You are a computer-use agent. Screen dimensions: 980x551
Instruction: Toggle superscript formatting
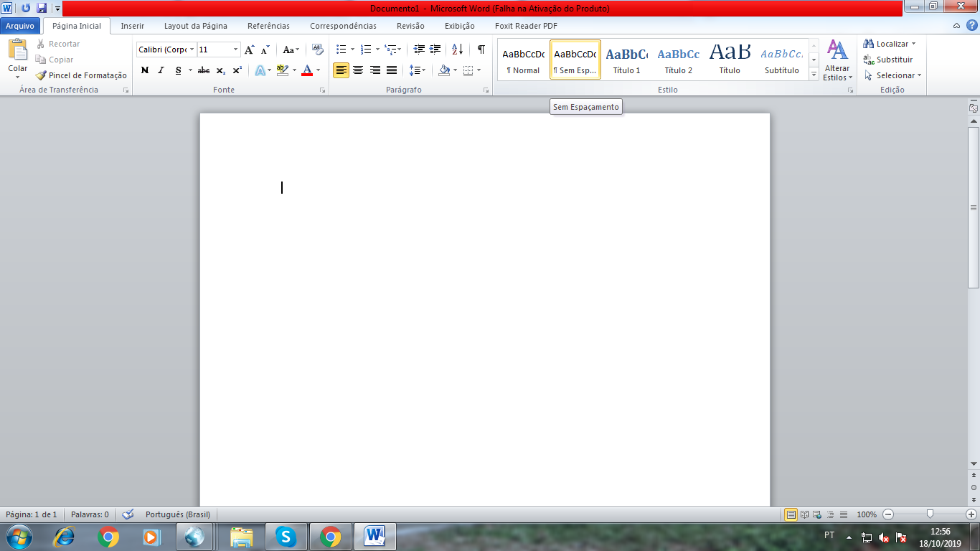(237, 70)
